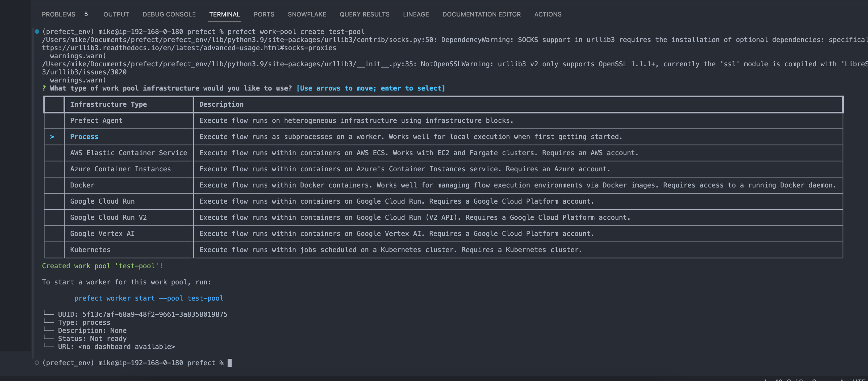Select the TERMINAL tab
868x381 pixels.
tap(225, 14)
